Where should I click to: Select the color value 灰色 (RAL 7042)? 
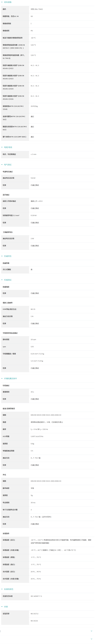(x=37, y=9)
